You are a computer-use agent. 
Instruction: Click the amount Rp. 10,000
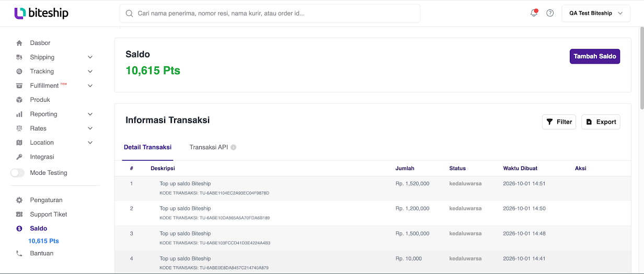409,259
